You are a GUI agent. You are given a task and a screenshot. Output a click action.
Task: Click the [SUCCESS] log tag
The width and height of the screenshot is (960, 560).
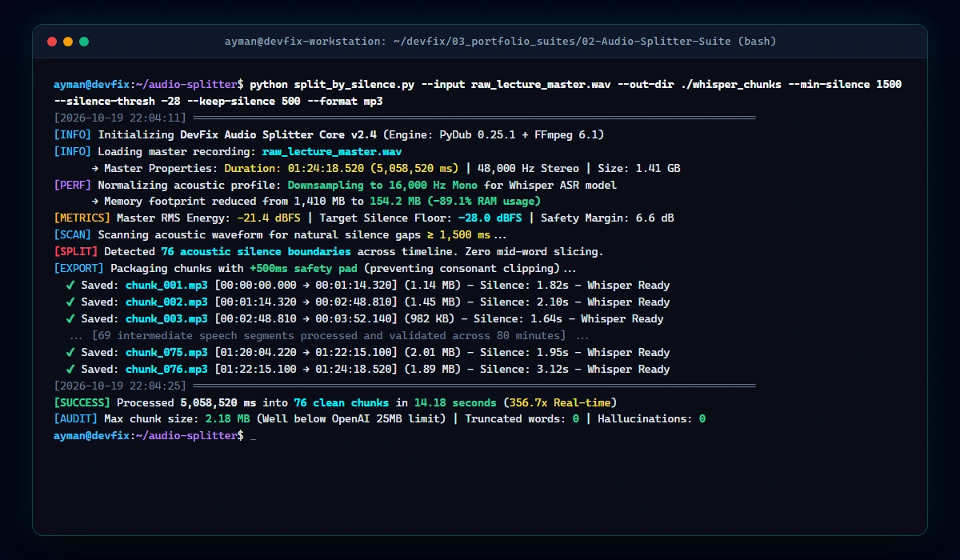(x=82, y=403)
